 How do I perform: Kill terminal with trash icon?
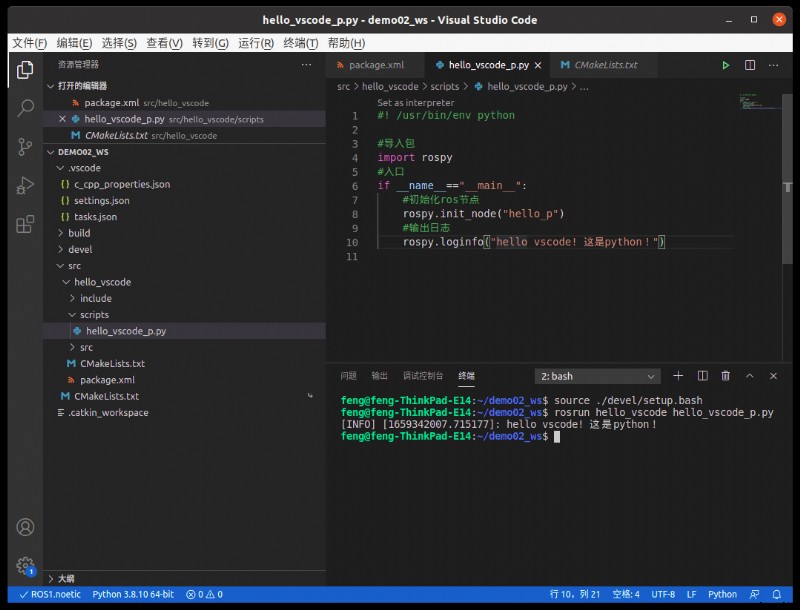click(726, 376)
